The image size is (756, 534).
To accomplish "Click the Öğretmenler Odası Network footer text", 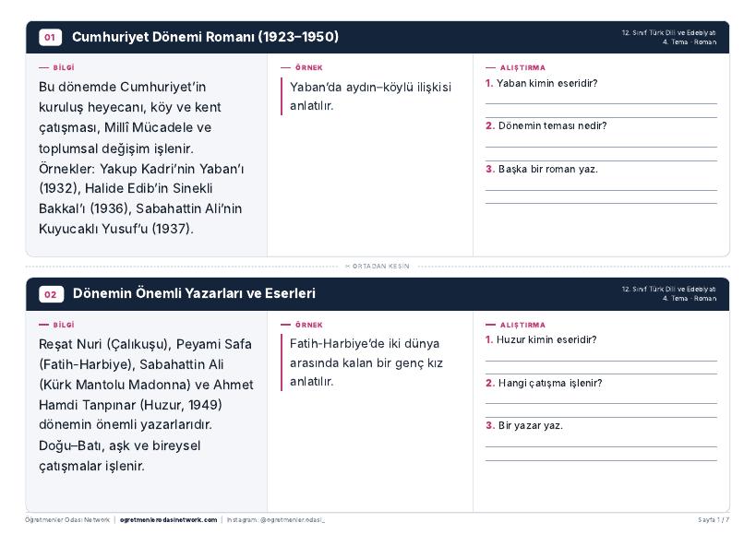I will [67, 520].
